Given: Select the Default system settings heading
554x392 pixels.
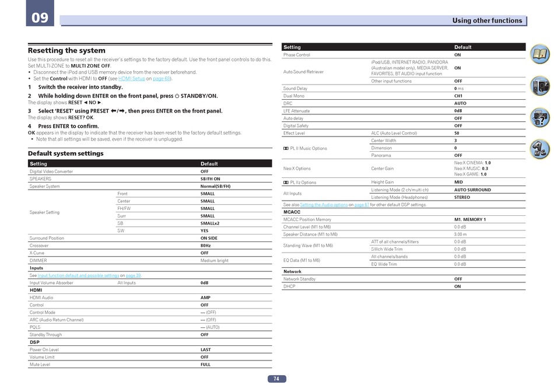Looking at the screenshot, I should [66, 153].
